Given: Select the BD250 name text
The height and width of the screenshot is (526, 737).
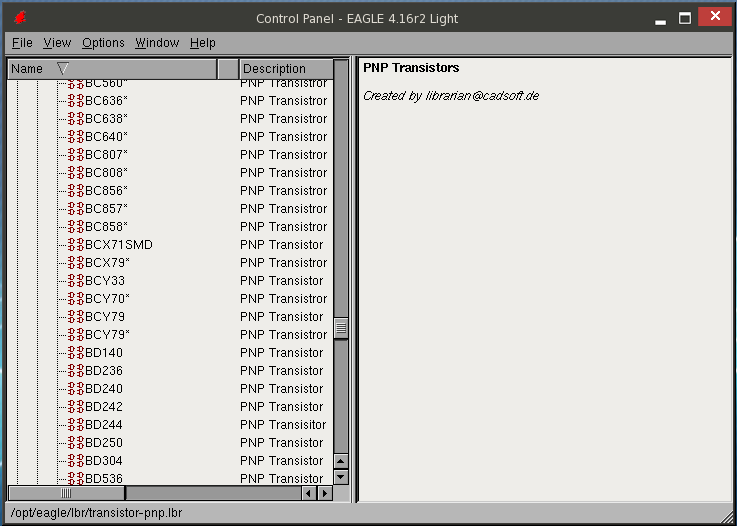Looking at the screenshot, I should click(104, 443).
